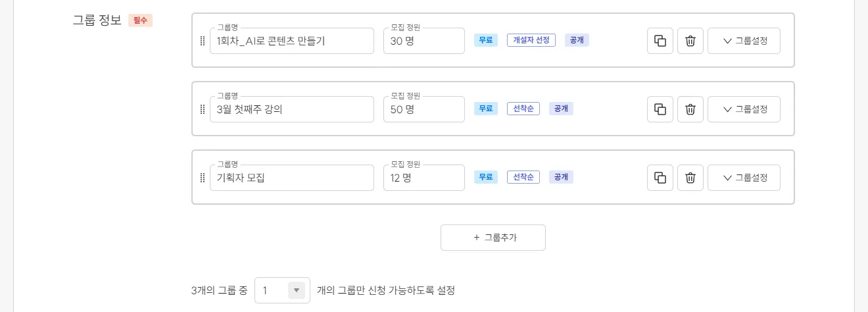The width and height of the screenshot is (868, 312).
Task: Expand 그룹설정 for 1회차_AI로 콘텐츠 만들기
Action: click(x=744, y=41)
